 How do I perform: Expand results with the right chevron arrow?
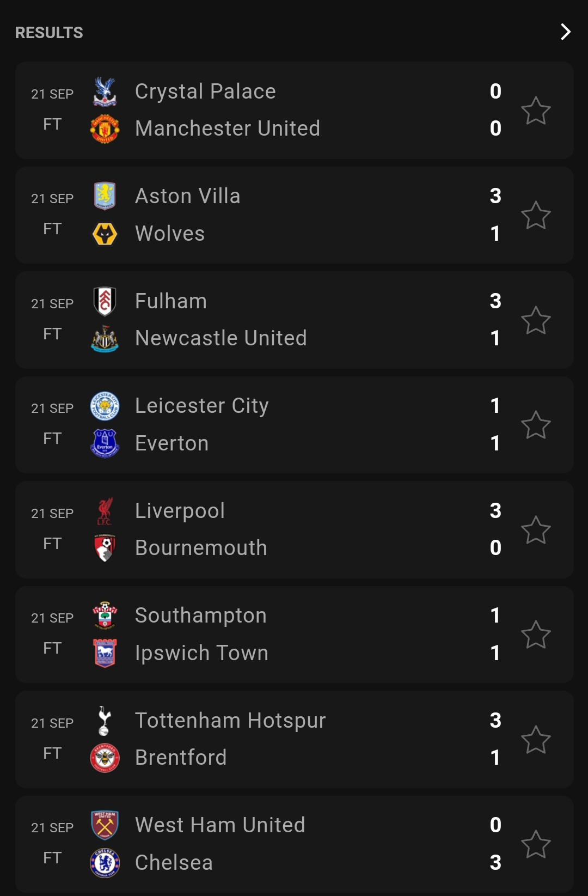pos(566,32)
